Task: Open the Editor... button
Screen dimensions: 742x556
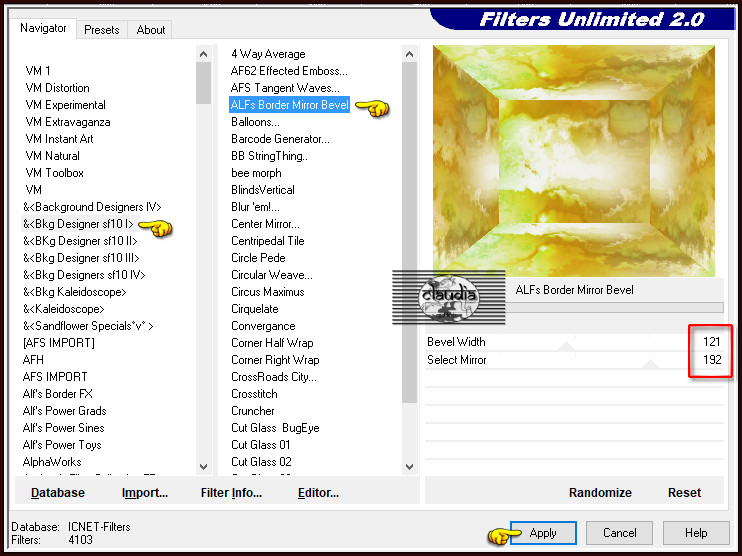Action: click(x=318, y=493)
